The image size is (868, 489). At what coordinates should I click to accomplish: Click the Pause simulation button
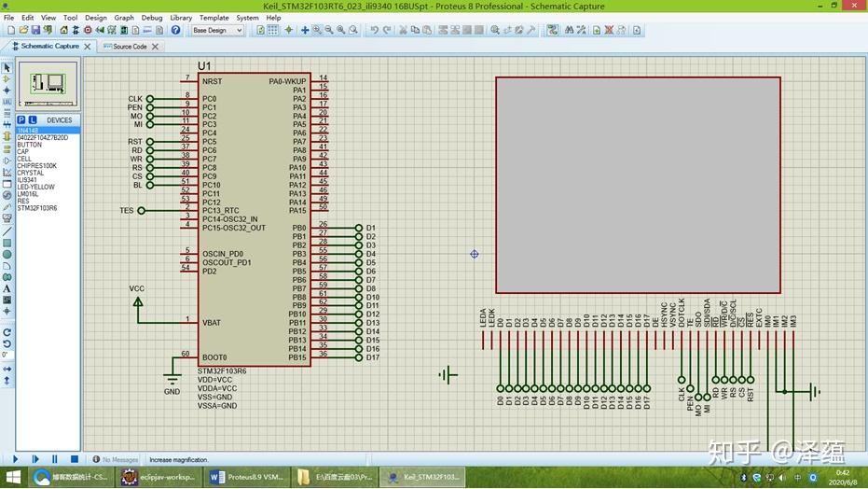(x=54, y=459)
